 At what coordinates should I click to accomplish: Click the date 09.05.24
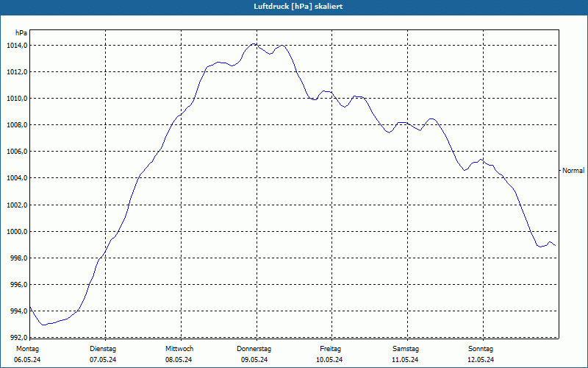[254, 360]
